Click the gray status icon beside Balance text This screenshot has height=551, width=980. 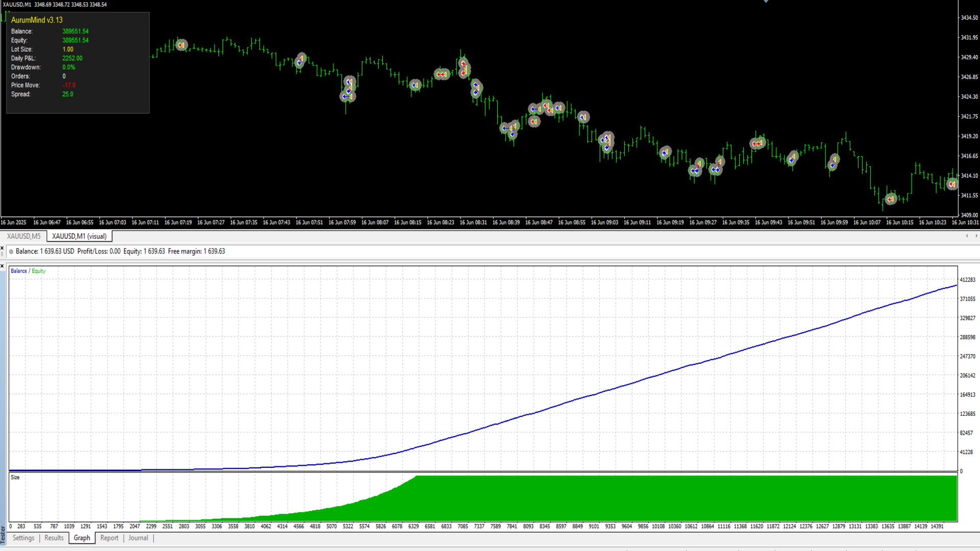[x=11, y=252]
